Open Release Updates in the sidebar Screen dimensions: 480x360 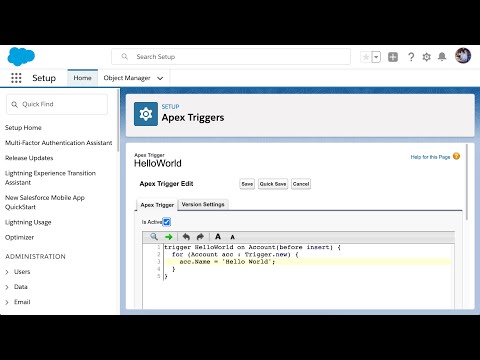pos(29,158)
